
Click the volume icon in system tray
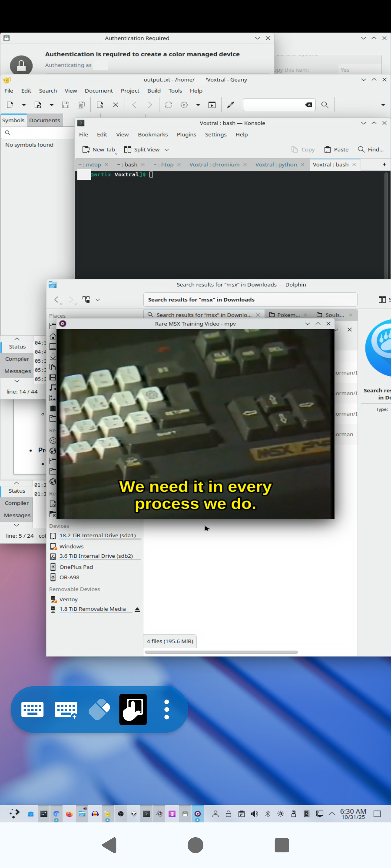point(254,814)
